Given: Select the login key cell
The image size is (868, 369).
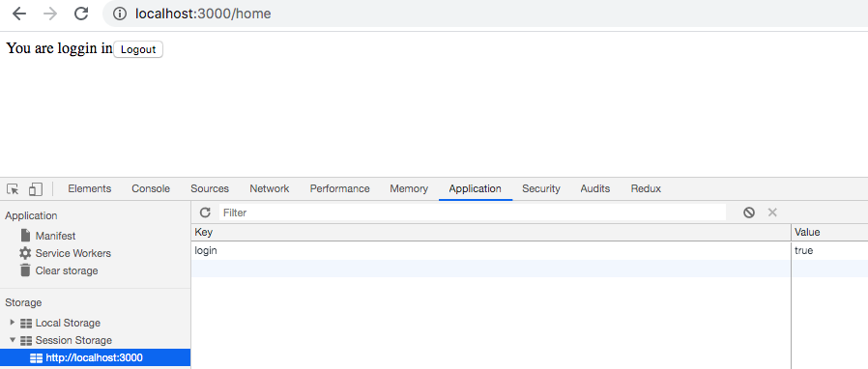Looking at the screenshot, I should coord(491,250).
